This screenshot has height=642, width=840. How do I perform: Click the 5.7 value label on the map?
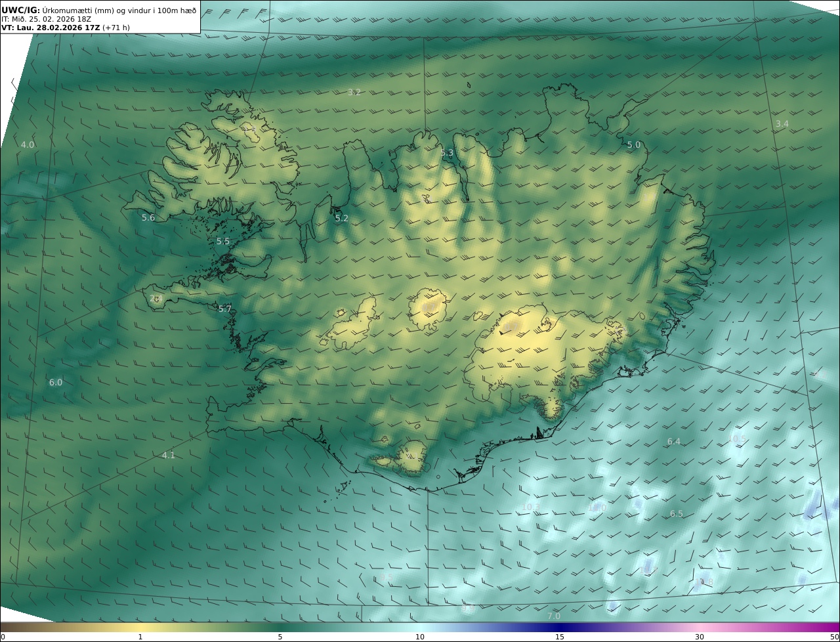pyautogui.click(x=225, y=309)
